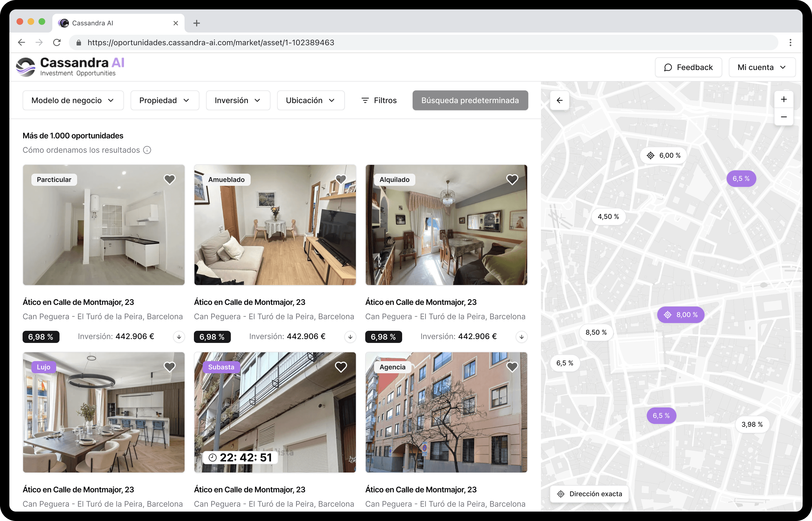Close the Cassandra AI tab
This screenshot has height=521, width=812.
pos(175,23)
